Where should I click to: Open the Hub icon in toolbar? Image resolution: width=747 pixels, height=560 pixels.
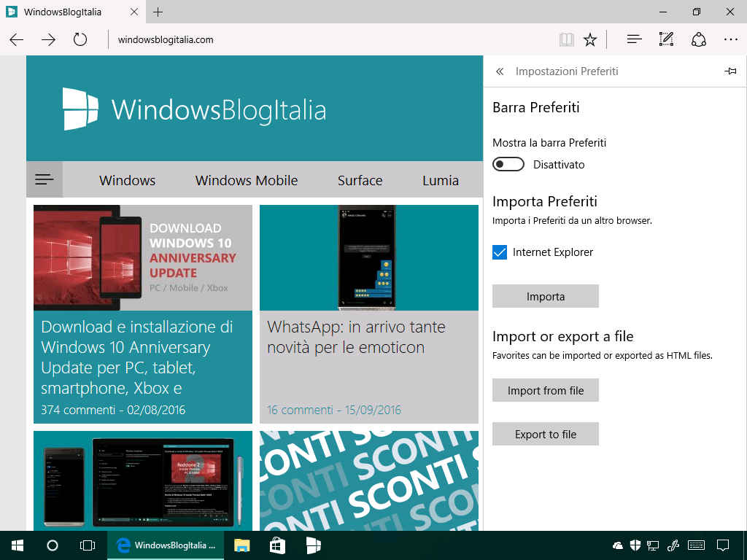pos(634,39)
